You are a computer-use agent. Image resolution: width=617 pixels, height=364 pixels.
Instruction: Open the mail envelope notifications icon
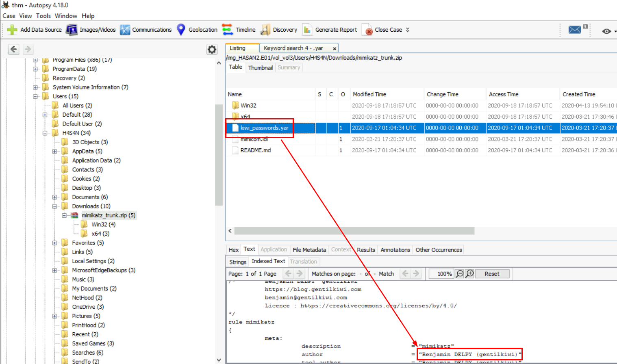click(574, 30)
